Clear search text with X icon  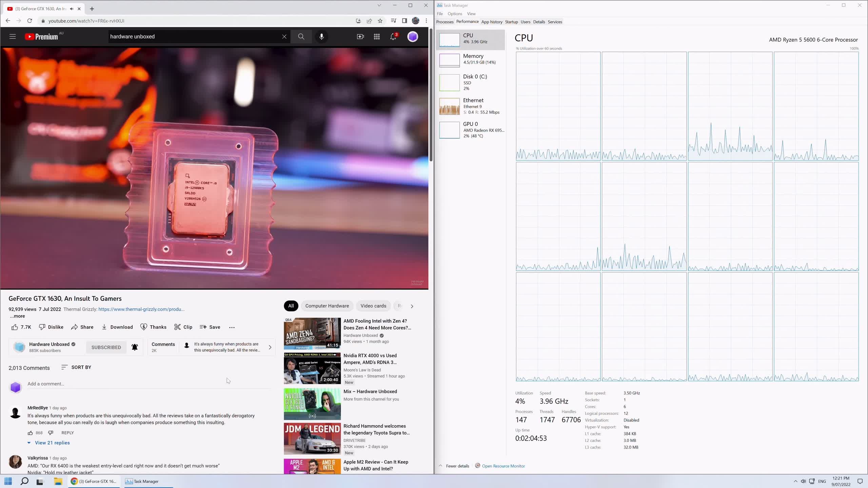coord(284,37)
